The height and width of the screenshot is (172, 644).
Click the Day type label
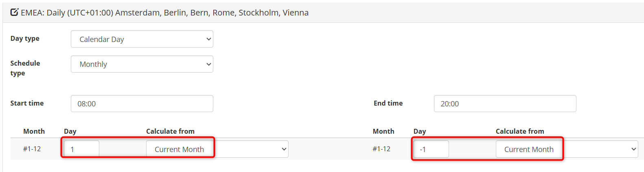pos(25,38)
